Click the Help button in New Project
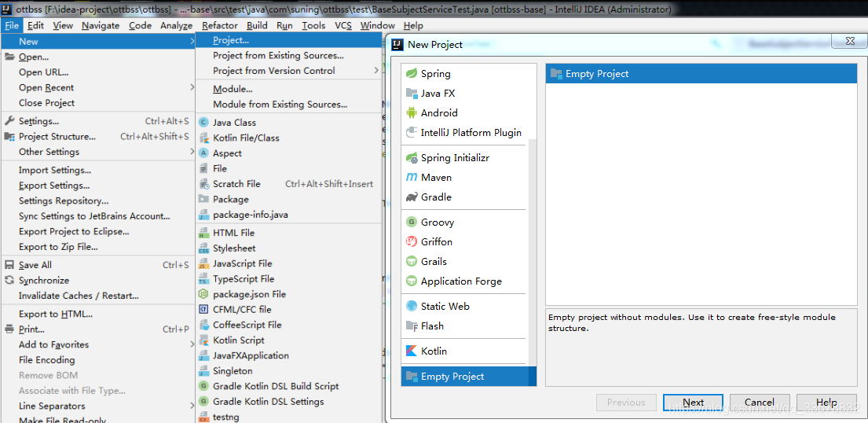 826,403
